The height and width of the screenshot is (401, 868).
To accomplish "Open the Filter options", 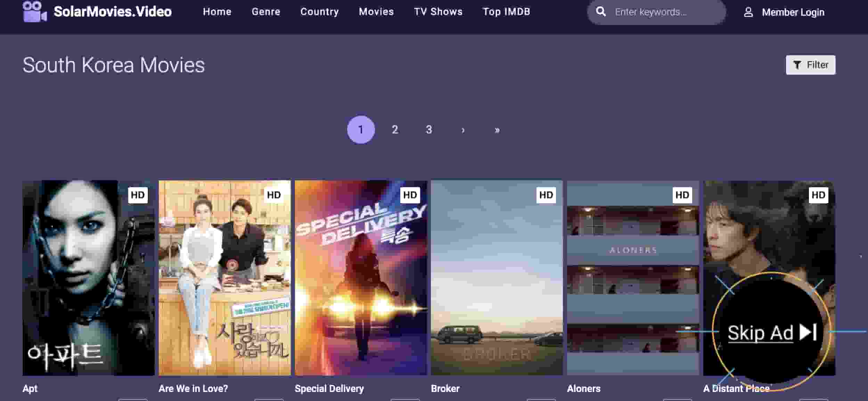I will pyautogui.click(x=810, y=65).
